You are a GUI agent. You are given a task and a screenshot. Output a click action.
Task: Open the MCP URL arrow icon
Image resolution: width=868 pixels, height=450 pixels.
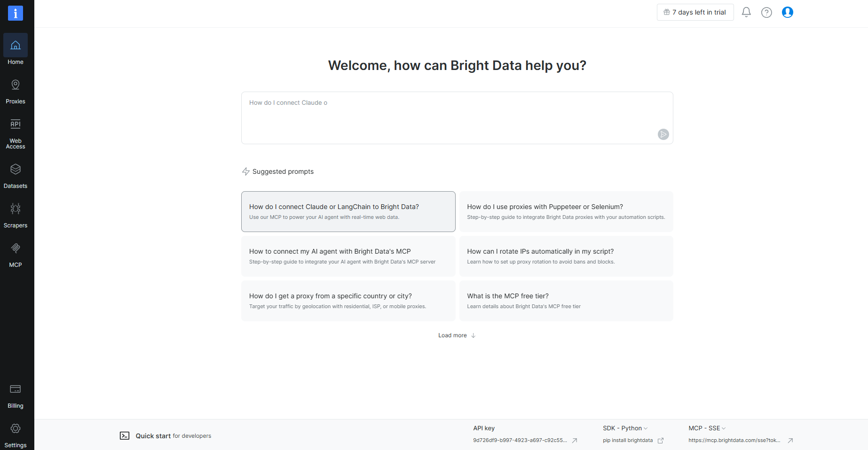pos(790,441)
